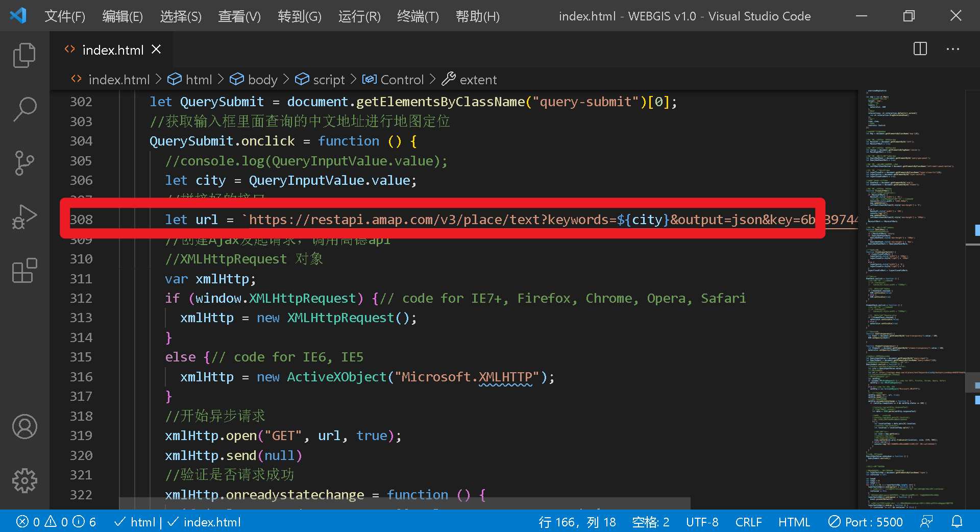Click the VS Code logo icon

pyautogui.click(x=18, y=16)
